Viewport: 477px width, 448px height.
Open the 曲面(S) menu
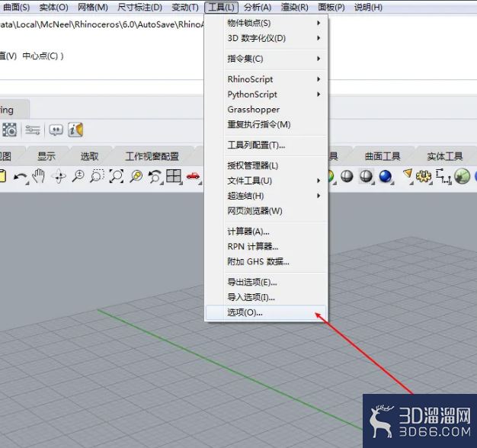click(17, 7)
